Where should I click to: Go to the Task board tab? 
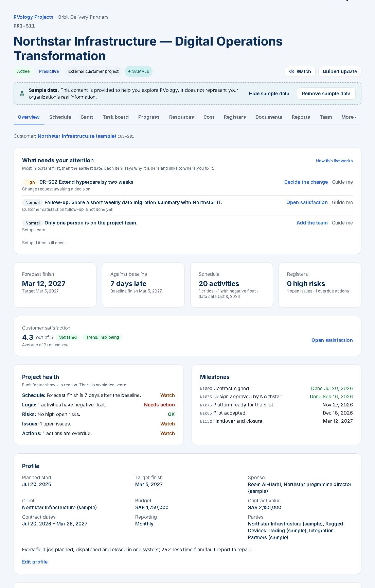coord(115,117)
